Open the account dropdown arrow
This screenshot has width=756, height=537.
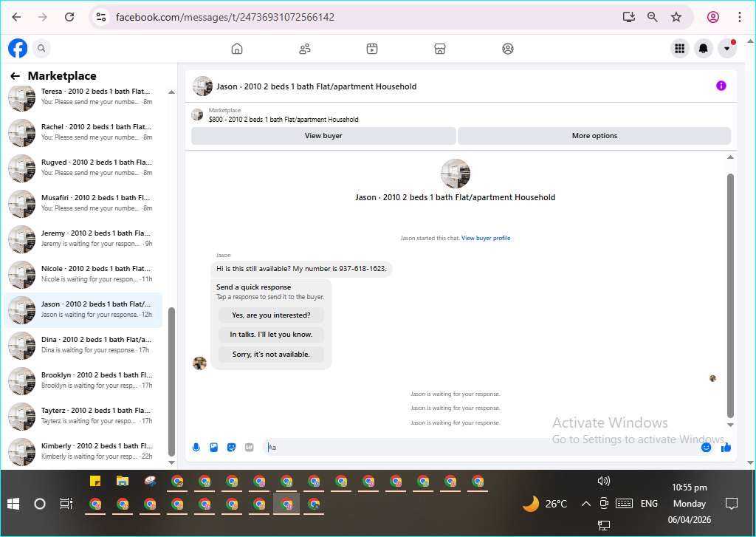tap(727, 48)
